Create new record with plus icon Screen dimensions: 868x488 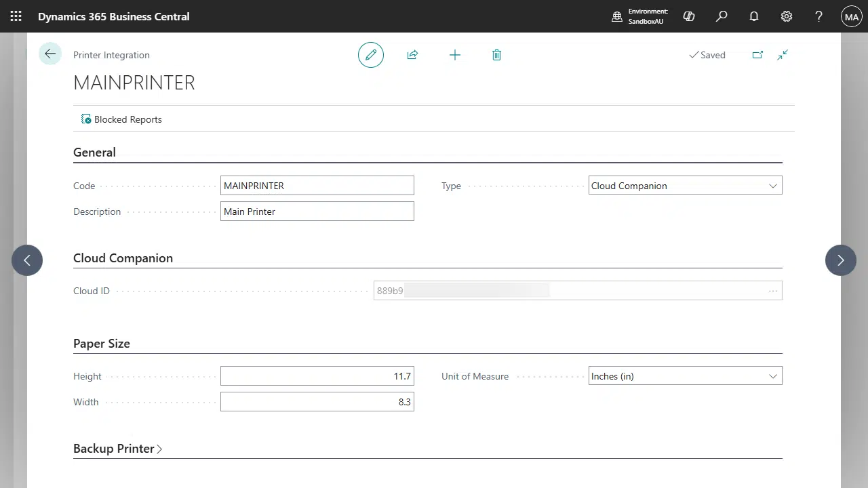[x=455, y=55]
